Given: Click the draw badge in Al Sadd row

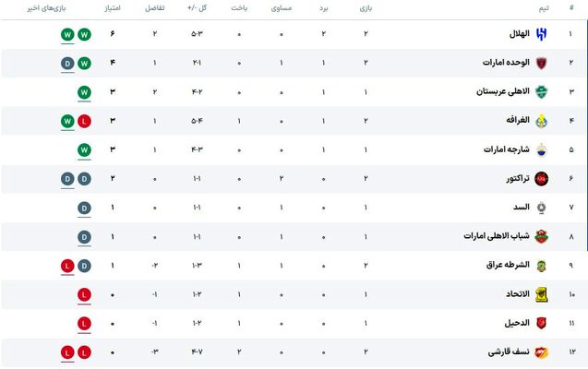Looking at the screenshot, I should [84, 208].
